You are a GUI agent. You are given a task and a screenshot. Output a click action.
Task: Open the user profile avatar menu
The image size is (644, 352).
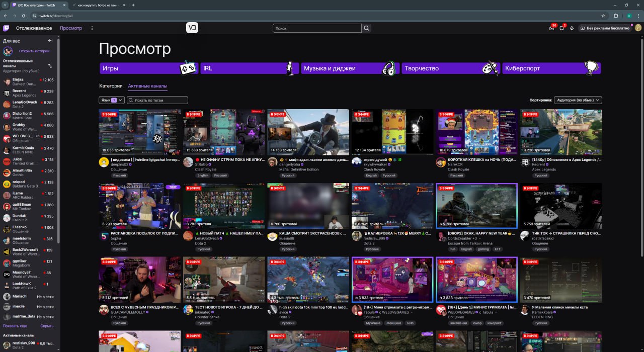click(638, 28)
